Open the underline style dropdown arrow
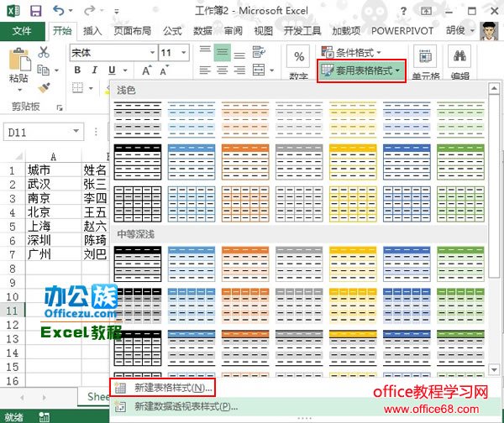 [125, 70]
